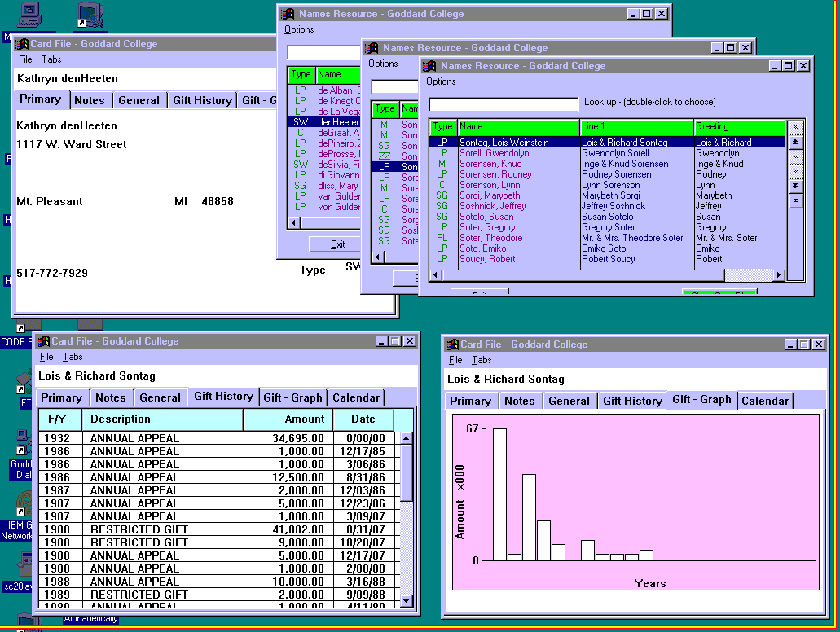Switch to Primary tab in Kathryn card
Screen dimensions: 840x632
(x=41, y=99)
